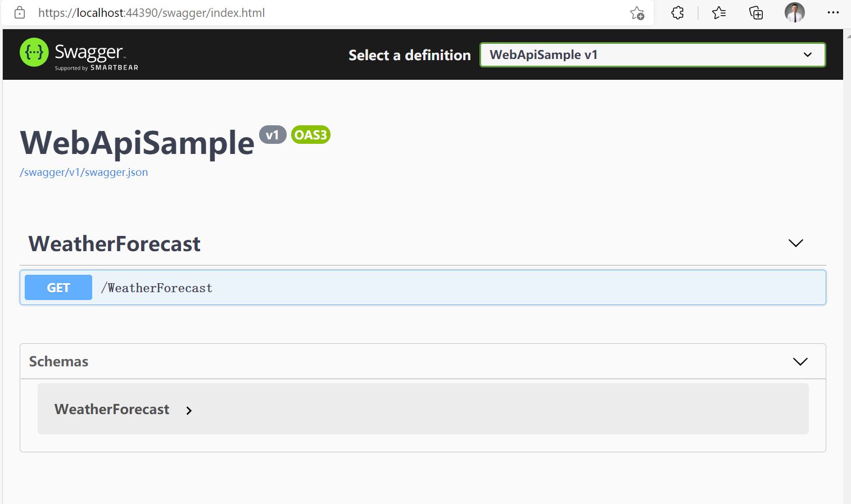Open the Favorites list icon
Image resolution: width=851 pixels, height=504 pixels.
point(719,12)
